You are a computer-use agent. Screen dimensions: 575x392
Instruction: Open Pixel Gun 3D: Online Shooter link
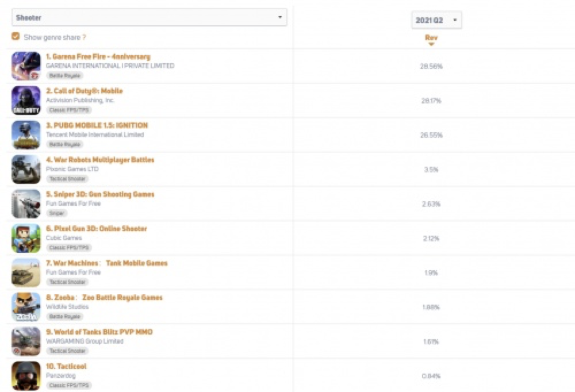point(97,229)
